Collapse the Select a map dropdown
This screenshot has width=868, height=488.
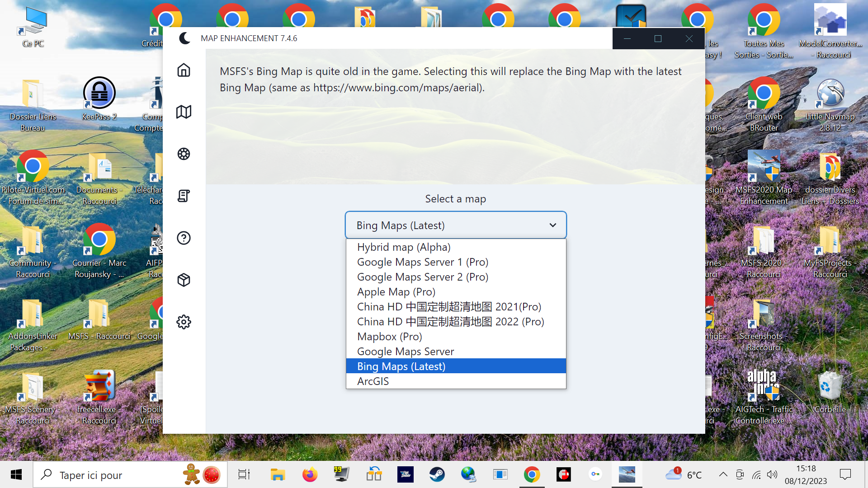[455, 225]
